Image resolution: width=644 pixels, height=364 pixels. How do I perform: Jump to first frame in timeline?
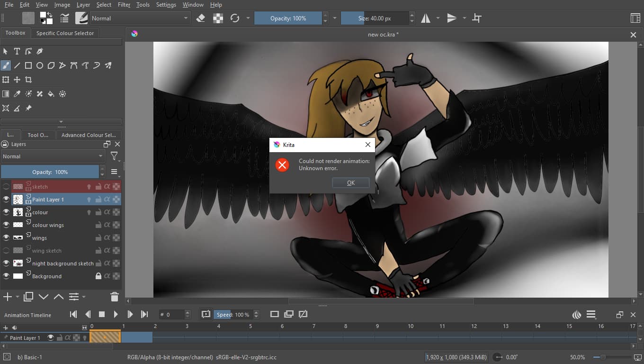(73, 314)
